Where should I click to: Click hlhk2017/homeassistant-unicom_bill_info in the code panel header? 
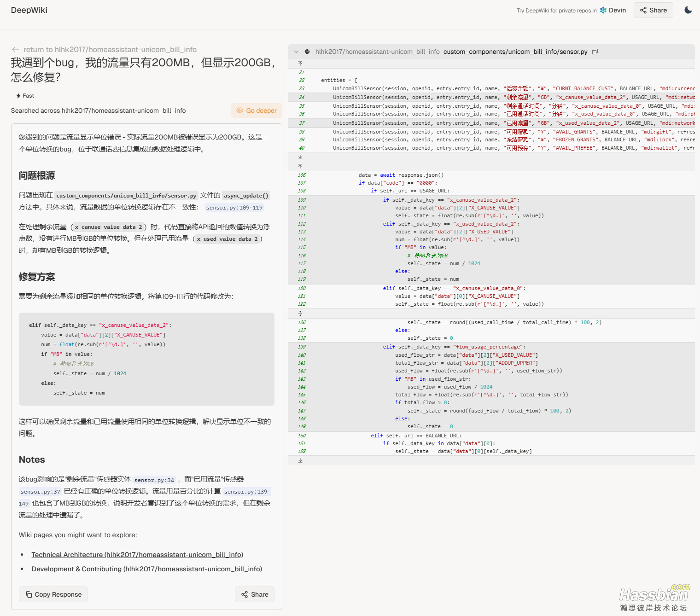pos(377,52)
